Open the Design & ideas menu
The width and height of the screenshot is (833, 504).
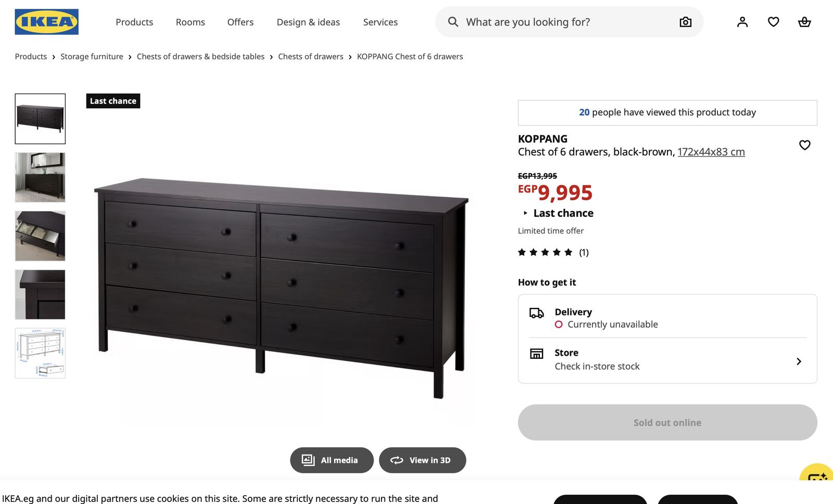pyautogui.click(x=308, y=22)
